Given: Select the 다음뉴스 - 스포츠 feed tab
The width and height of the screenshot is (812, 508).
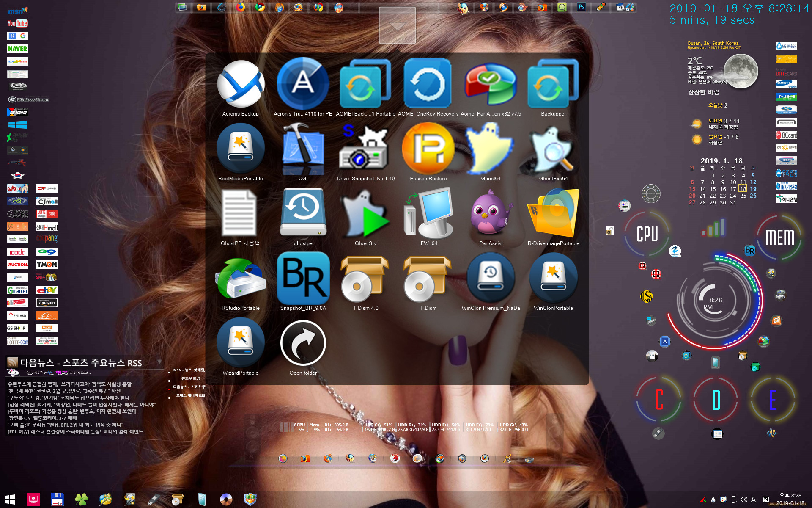Looking at the screenshot, I should coord(190,387).
